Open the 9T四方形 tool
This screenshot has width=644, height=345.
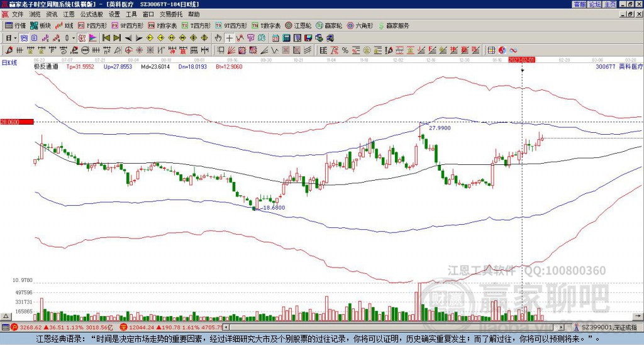pyautogui.click(x=231, y=25)
